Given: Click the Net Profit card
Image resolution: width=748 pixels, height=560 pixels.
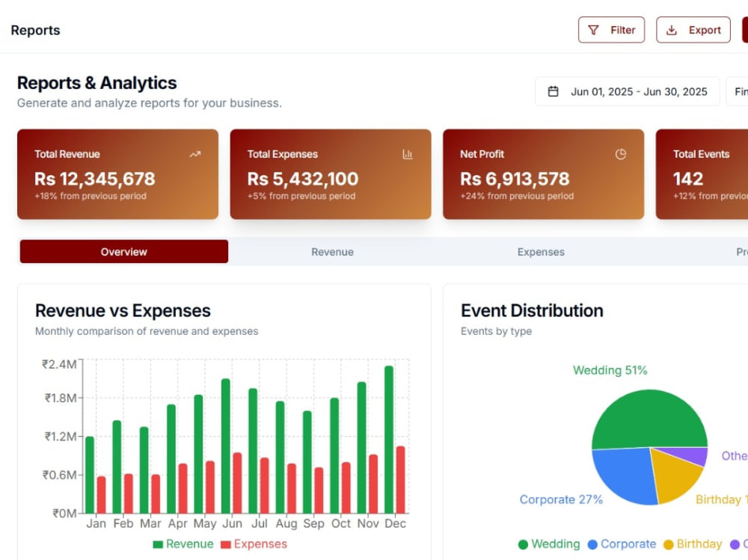Looking at the screenshot, I should pos(543,174).
